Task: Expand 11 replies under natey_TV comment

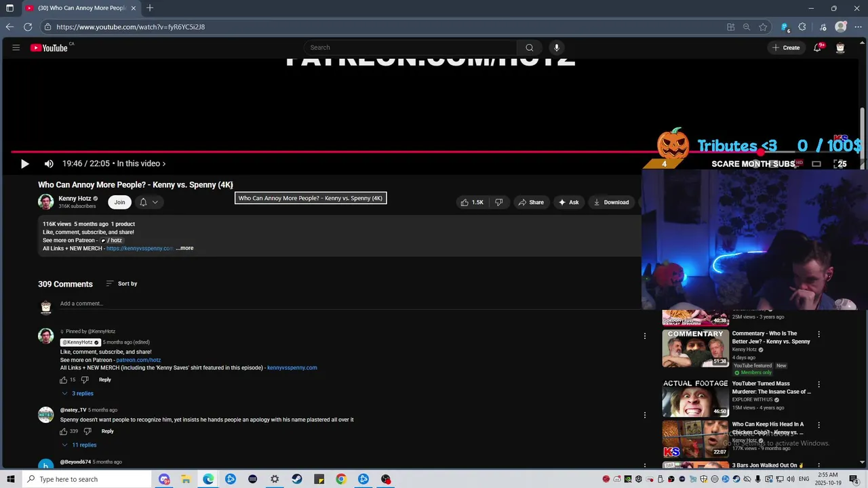Action: click(79, 445)
